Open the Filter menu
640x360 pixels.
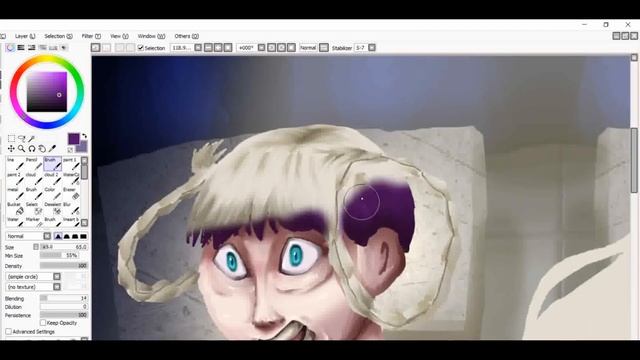click(91, 36)
